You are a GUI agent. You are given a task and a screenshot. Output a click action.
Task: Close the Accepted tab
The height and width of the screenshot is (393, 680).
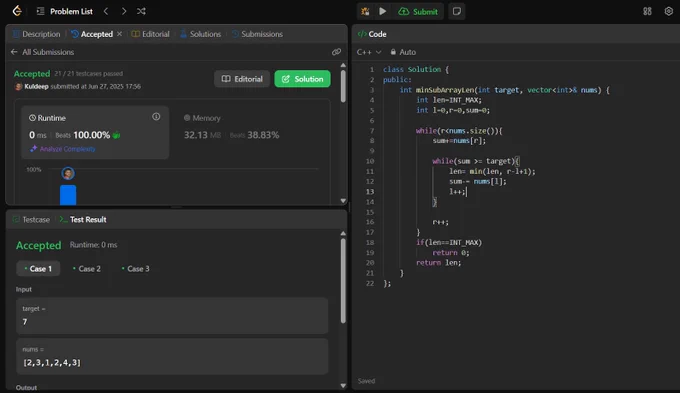click(119, 34)
